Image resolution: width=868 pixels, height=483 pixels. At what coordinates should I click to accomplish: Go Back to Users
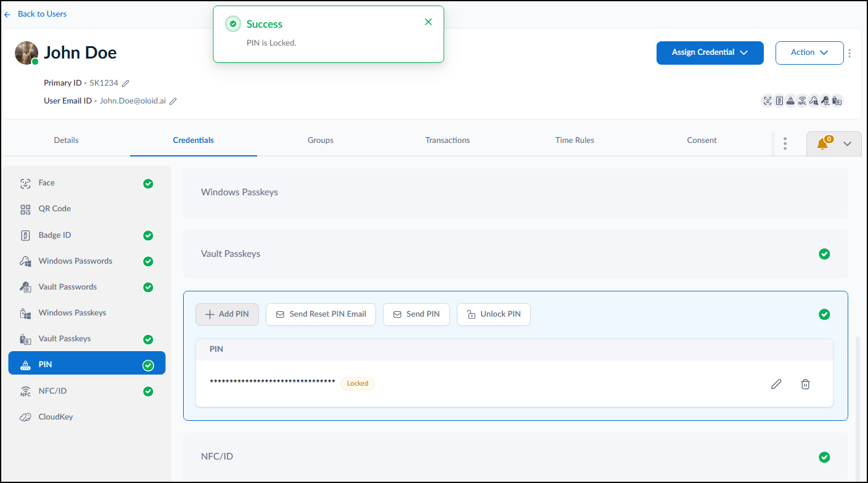pos(36,14)
